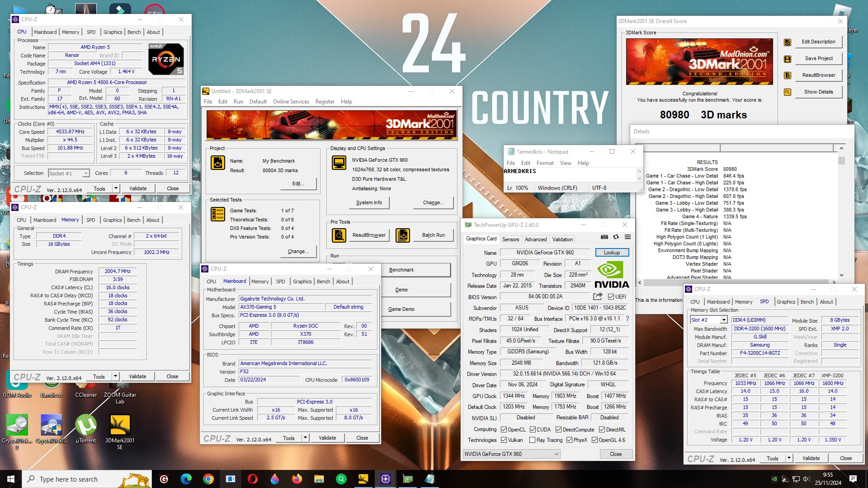
Task: Click the GPU-Z screenshot camera icon
Action: click(604, 237)
